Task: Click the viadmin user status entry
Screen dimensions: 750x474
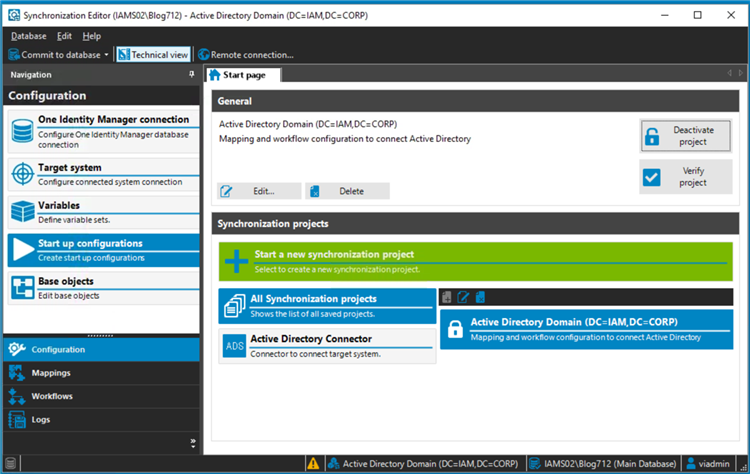Action: pos(708,463)
